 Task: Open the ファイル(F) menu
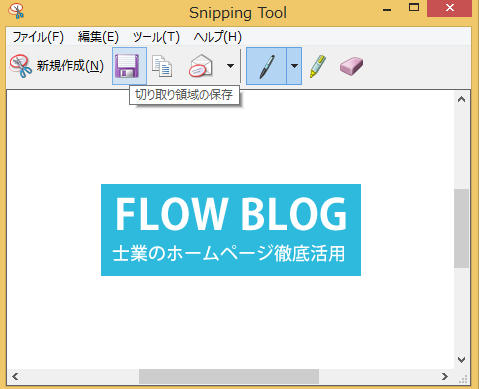[x=38, y=37]
